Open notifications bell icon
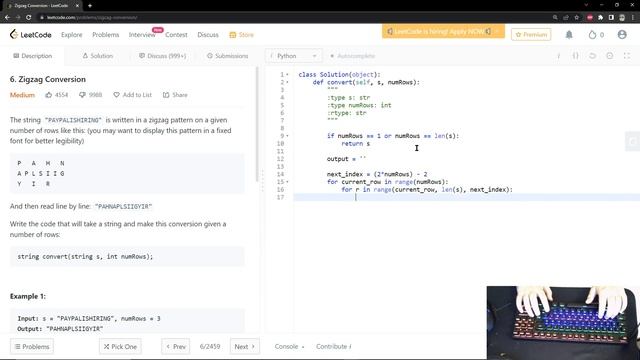This screenshot has width=640, height=360. coord(569,35)
